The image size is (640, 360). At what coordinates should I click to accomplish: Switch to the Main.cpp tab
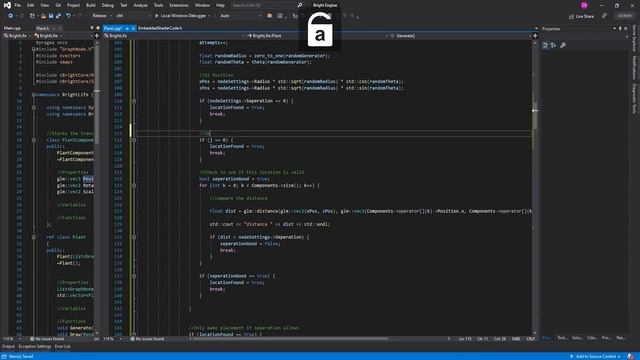coord(12,28)
